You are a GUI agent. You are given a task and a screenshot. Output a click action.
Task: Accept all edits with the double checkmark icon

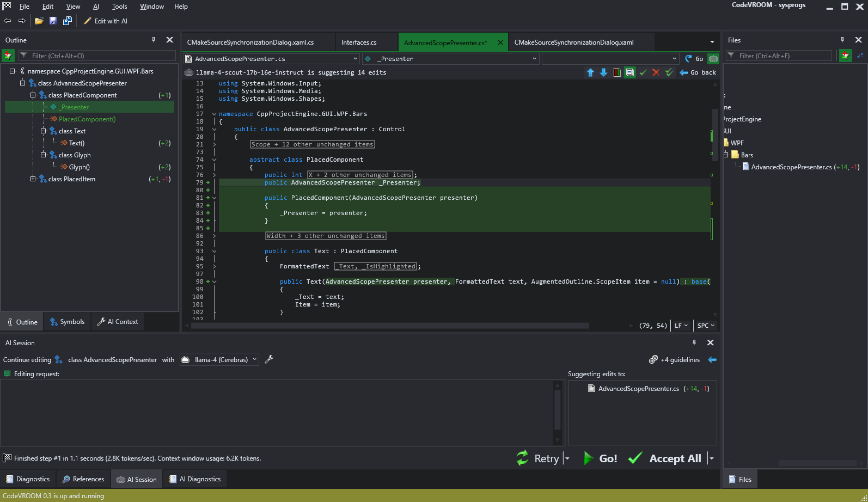pyautogui.click(x=669, y=72)
